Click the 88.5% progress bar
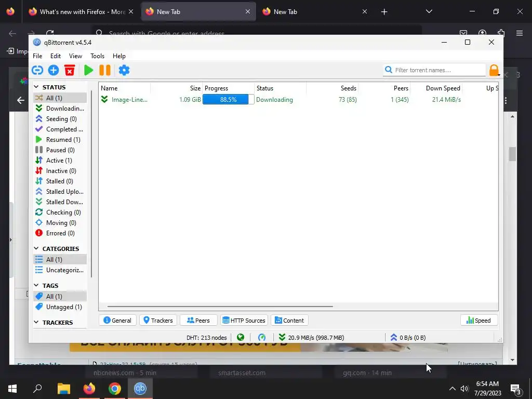Screen dimensions: 532x399 pyautogui.click(x=229, y=100)
